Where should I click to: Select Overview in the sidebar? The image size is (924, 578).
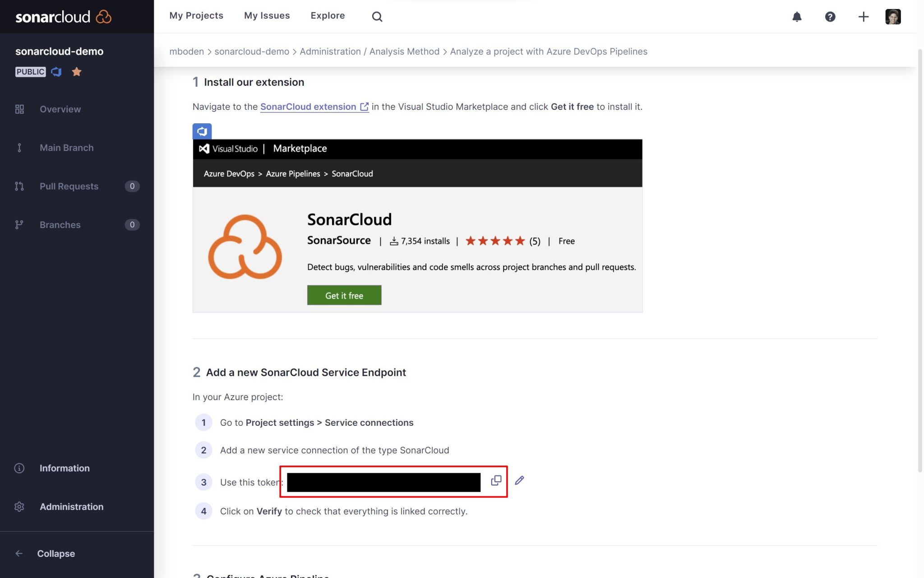point(60,109)
